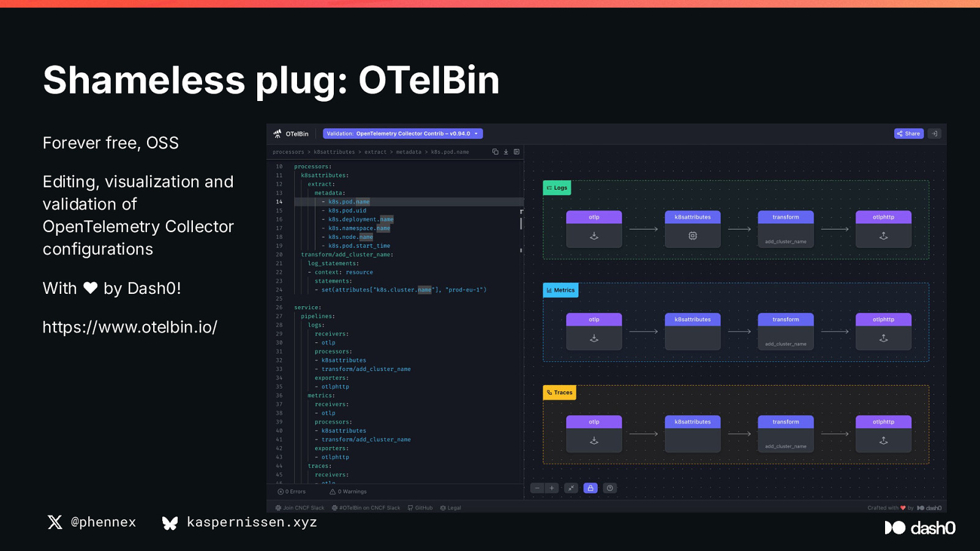Click the sign-in arrow icon beside Share
980x551 pixels.
934,133
